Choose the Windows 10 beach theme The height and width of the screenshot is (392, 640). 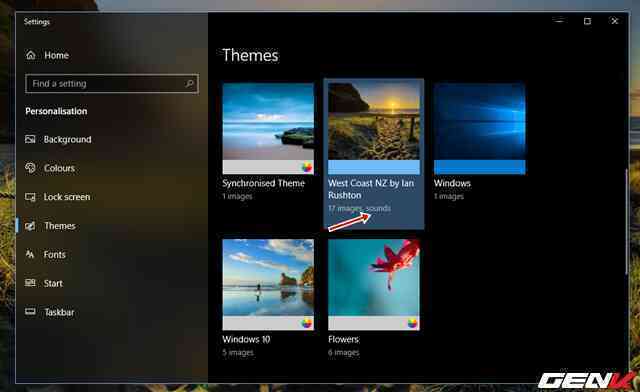pos(268,285)
